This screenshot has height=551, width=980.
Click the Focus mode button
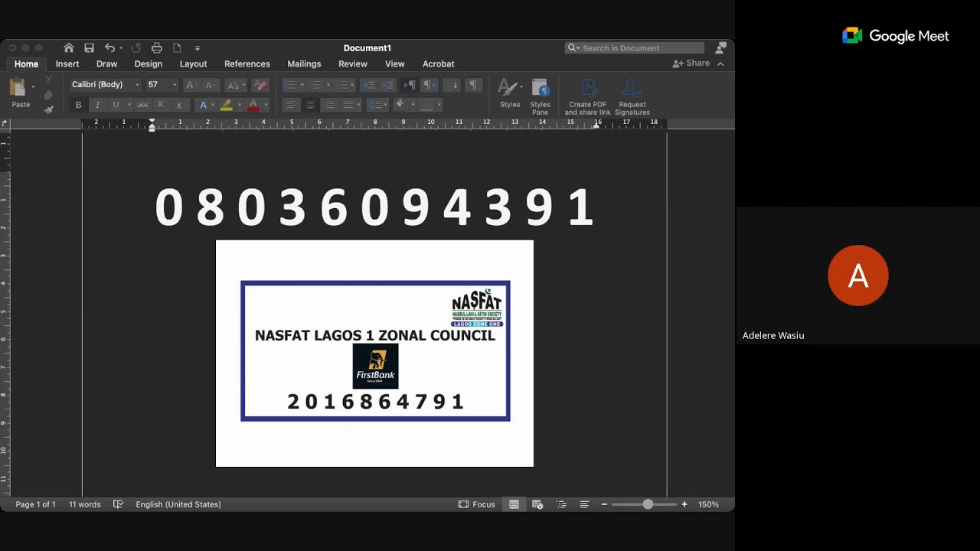477,504
